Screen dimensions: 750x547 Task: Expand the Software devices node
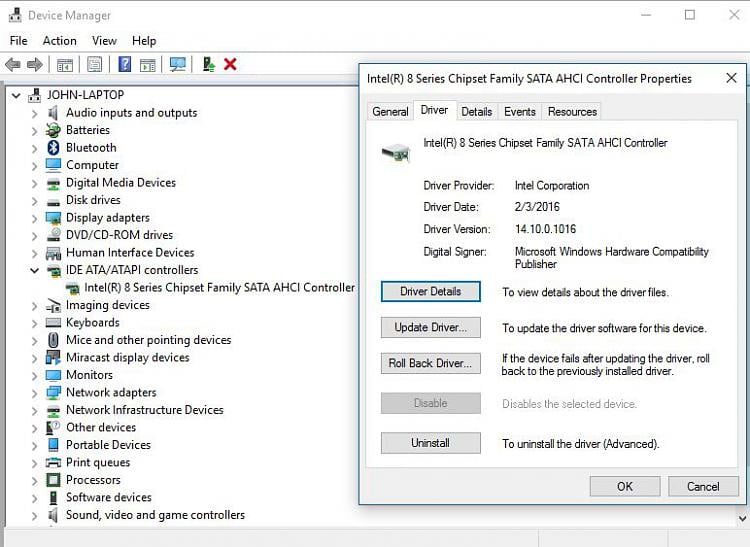point(34,498)
